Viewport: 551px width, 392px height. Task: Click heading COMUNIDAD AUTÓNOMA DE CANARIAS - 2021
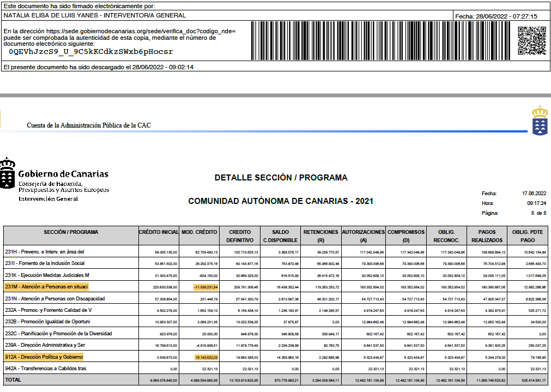click(281, 201)
